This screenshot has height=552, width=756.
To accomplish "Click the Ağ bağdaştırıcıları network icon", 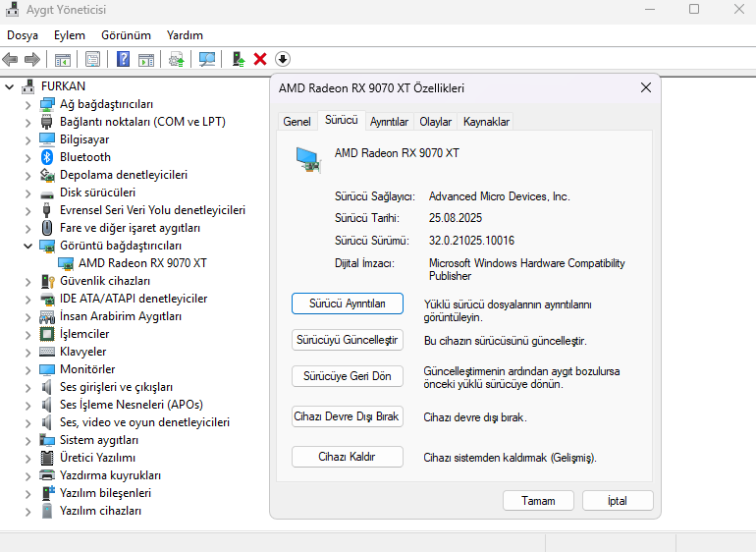I will click(47, 104).
